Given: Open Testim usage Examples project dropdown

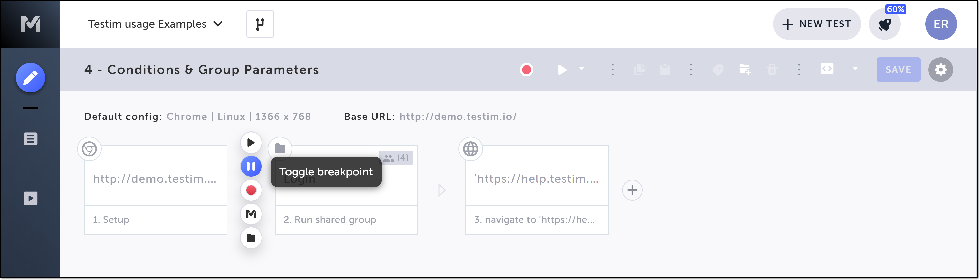Looking at the screenshot, I should [x=155, y=24].
